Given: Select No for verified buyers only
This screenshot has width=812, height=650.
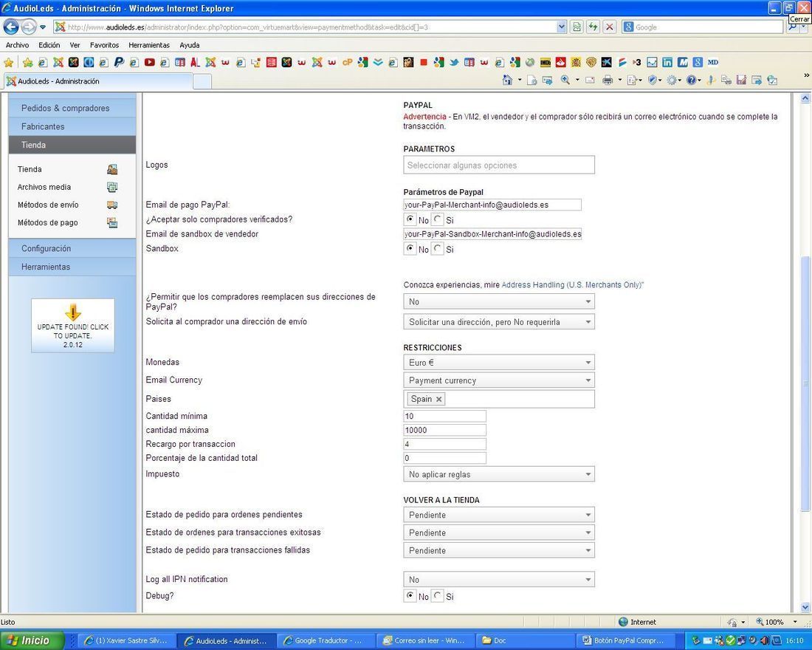Looking at the screenshot, I should point(410,219).
